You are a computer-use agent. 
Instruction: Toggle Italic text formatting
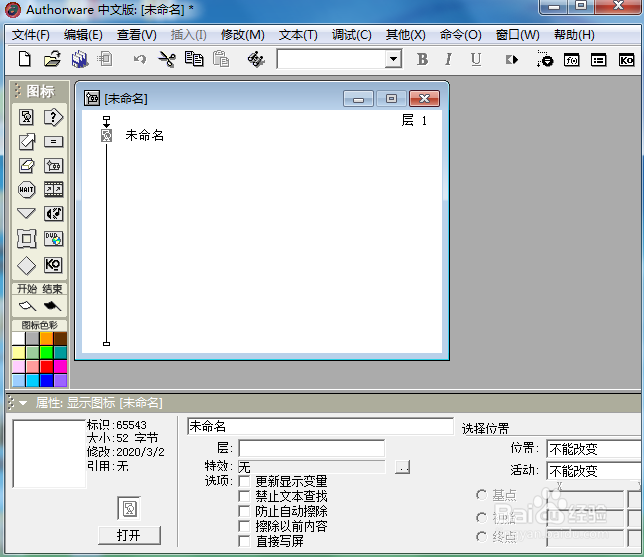pos(448,60)
